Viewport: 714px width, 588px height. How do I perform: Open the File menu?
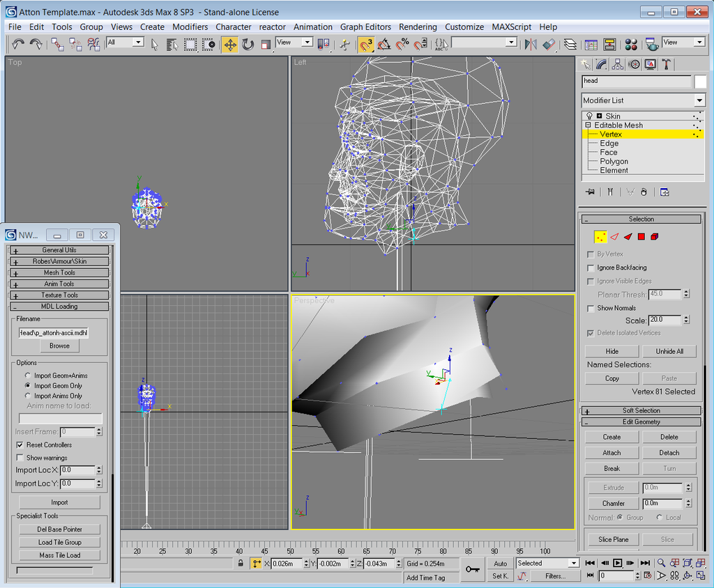(x=15, y=27)
